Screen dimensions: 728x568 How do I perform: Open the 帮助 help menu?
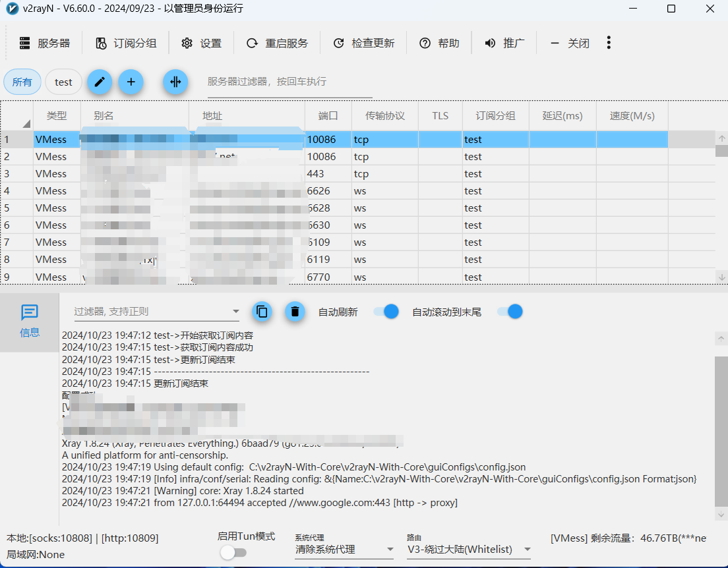click(439, 42)
